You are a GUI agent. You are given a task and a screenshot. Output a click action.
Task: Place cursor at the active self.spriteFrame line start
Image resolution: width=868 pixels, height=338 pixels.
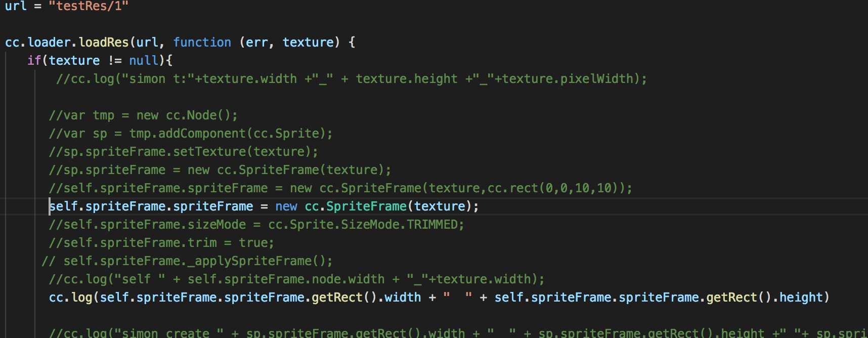(x=50, y=206)
